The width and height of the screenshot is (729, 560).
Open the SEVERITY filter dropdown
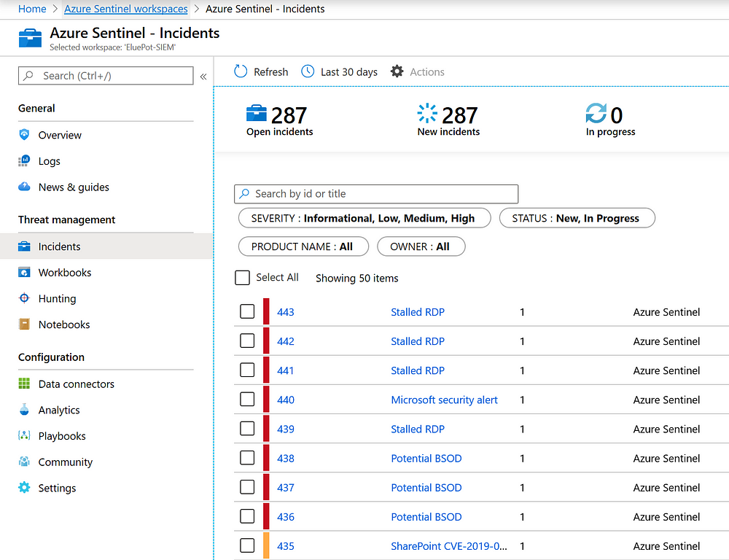[364, 218]
